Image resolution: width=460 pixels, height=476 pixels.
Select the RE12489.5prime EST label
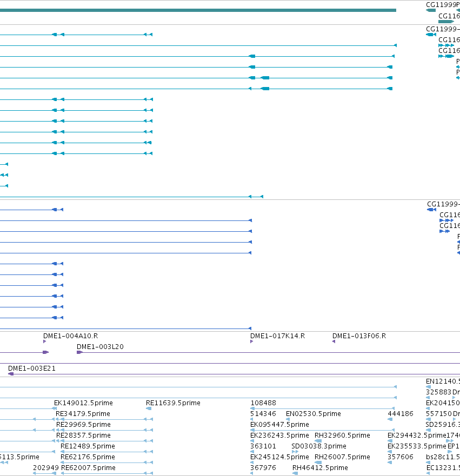88,446
